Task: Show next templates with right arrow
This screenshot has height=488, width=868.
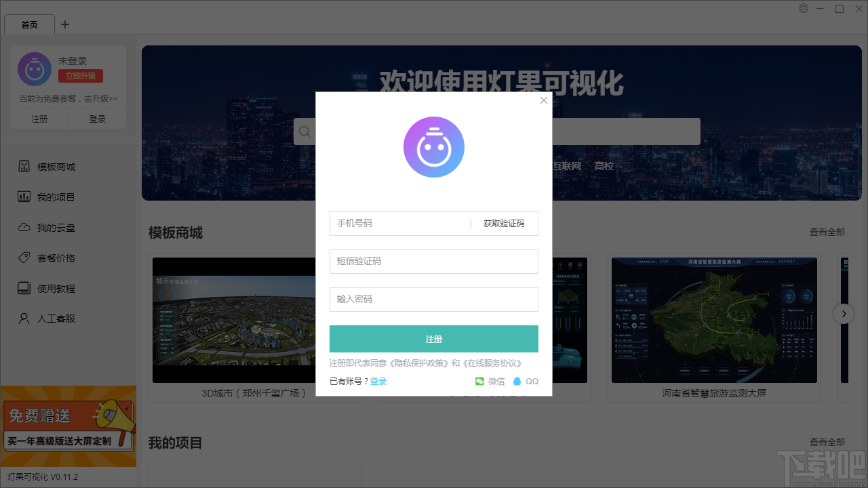Action: click(x=844, y=314)
